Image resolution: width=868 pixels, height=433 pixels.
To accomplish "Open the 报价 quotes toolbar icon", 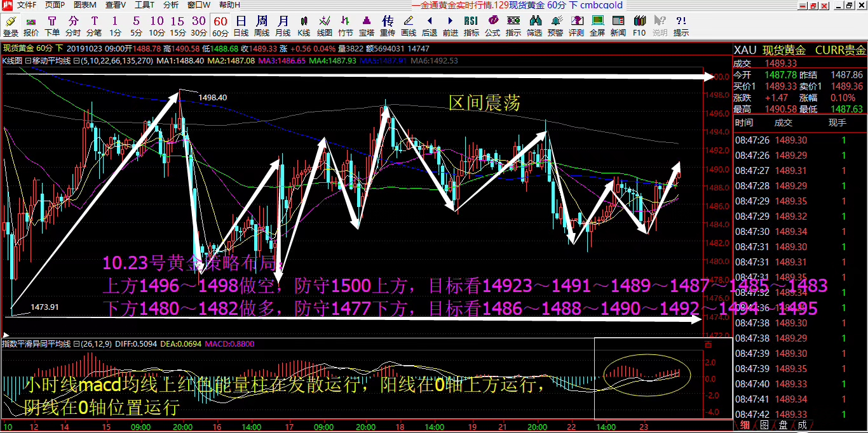I will 31,26.
